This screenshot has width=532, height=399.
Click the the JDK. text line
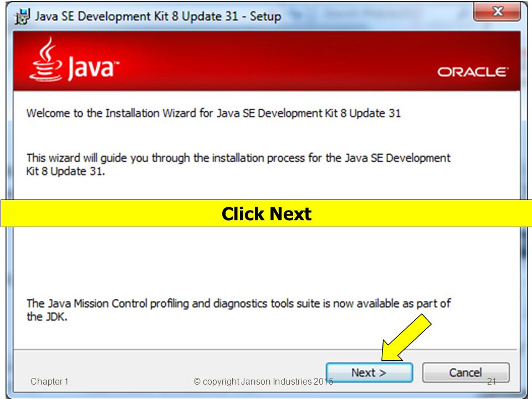(47, 317)
